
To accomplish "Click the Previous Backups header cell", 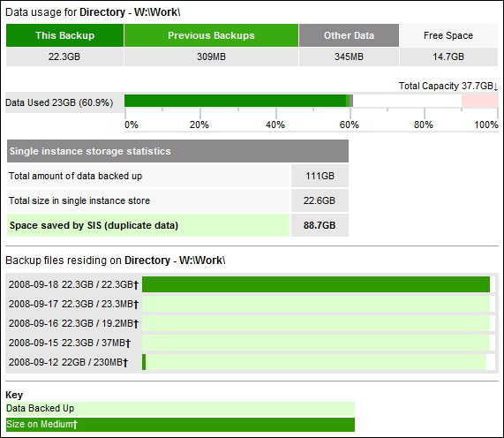I will coord(211,35).
